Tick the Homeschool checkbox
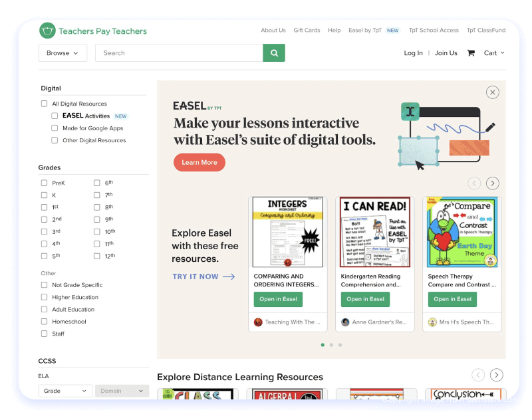This screenshot has width=532, height=420. pyautogui.click(x=45, y=322)
